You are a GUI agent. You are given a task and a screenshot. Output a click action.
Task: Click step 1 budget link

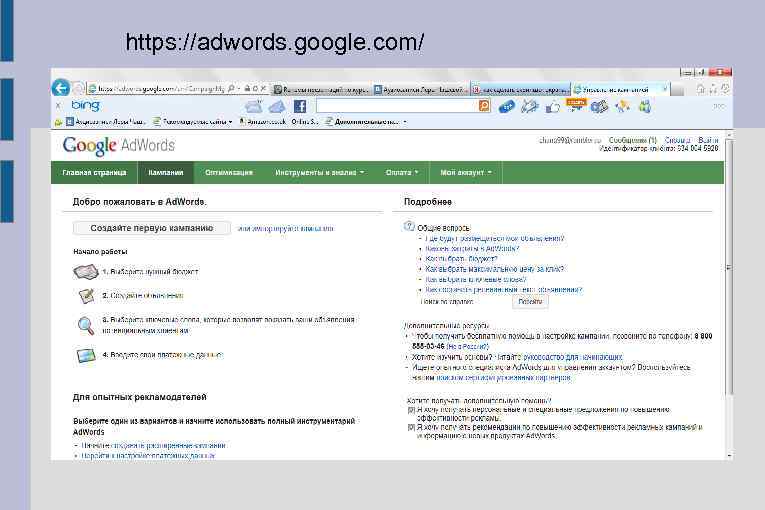coord(154,272)
